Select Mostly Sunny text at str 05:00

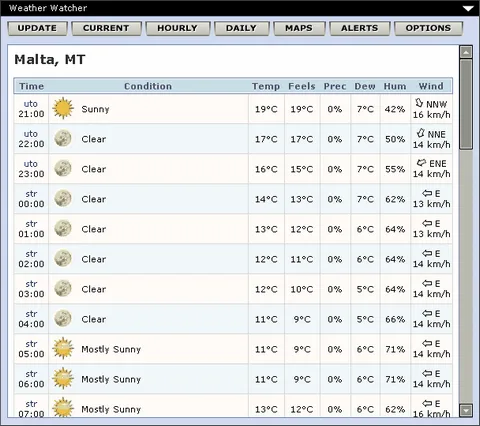pyautogui.click(x=111, y=349)
